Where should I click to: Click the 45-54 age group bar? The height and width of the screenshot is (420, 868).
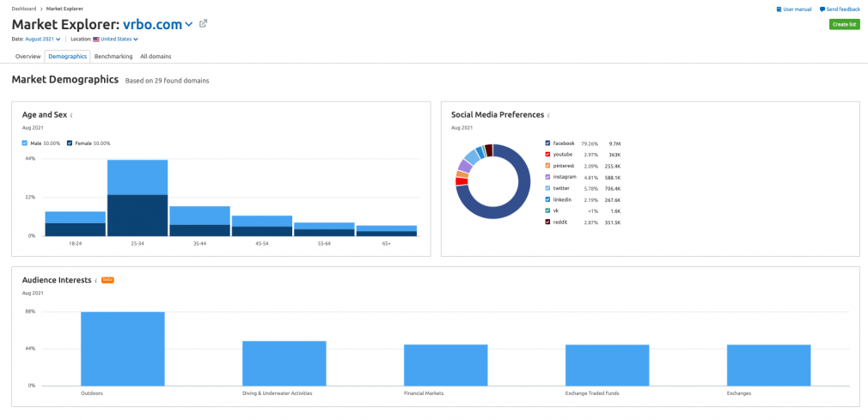pyautogui.click(x=262, y=226)
